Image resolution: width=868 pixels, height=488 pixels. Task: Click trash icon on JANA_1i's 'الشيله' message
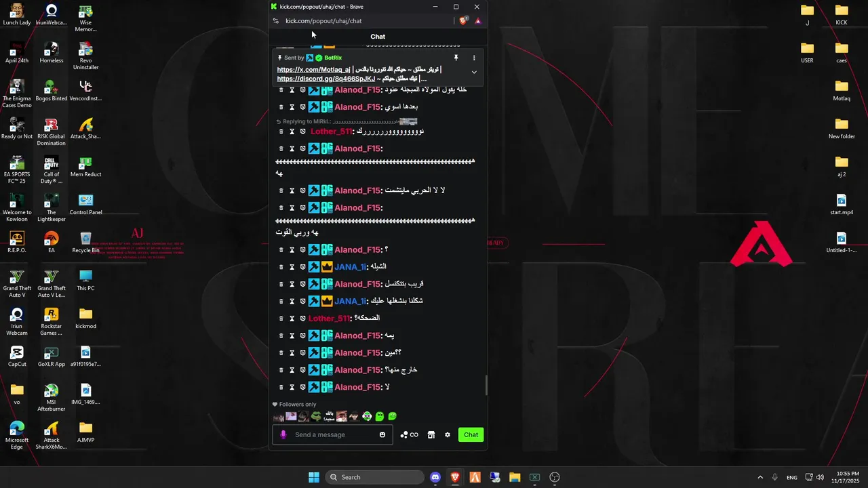tap(281, 267)
